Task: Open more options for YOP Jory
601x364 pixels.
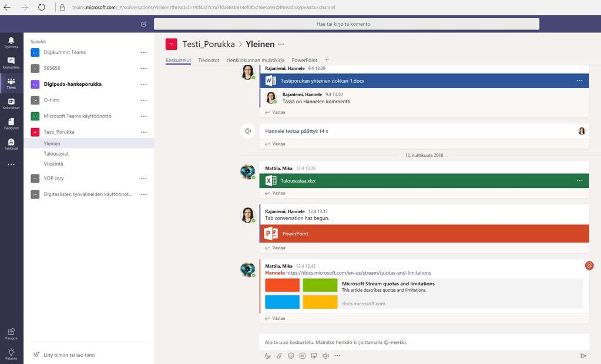Action: point(144,178)
